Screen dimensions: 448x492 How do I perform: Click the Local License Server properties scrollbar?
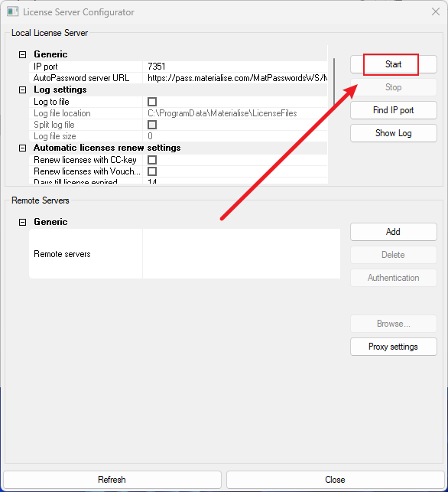(x=334, y=82)
